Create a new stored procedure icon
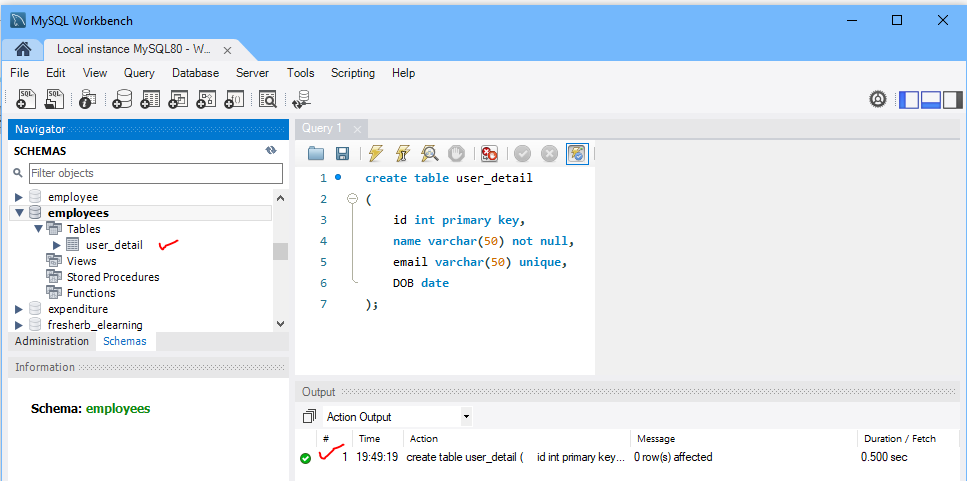The image size is (967, 481). click(x=205, y=99)
